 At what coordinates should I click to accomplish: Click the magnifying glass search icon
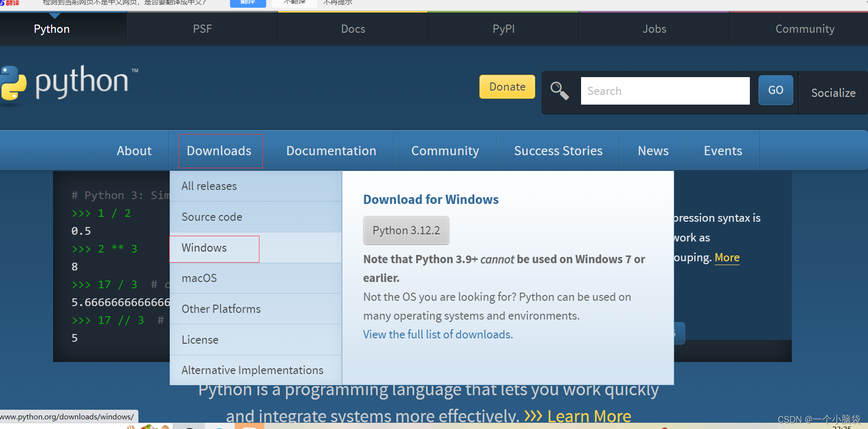[559, 91]
